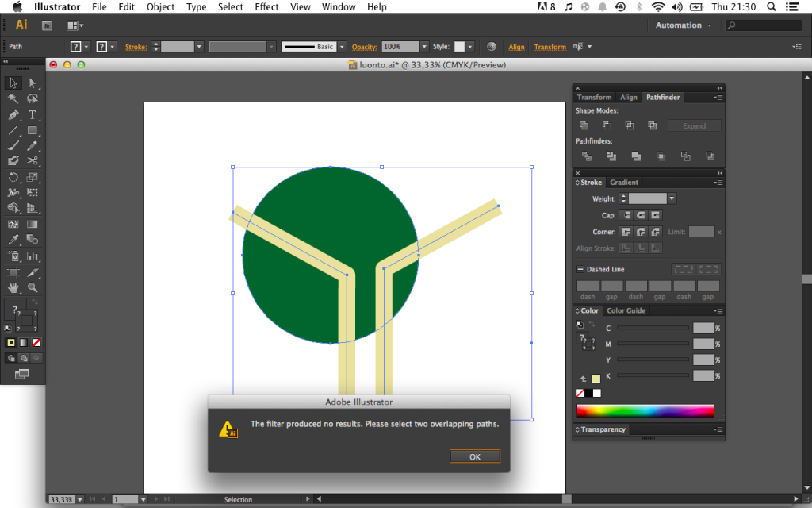Switch to the Color Guide tab
This screenshot has width=812, height=508.
[626, 310]
